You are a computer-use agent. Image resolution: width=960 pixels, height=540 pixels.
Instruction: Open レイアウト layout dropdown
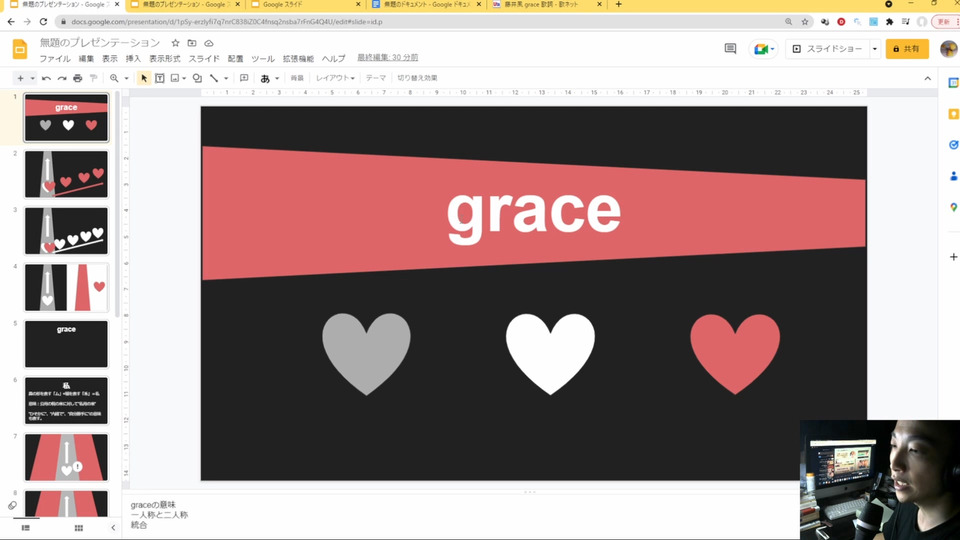pos(335,78)
